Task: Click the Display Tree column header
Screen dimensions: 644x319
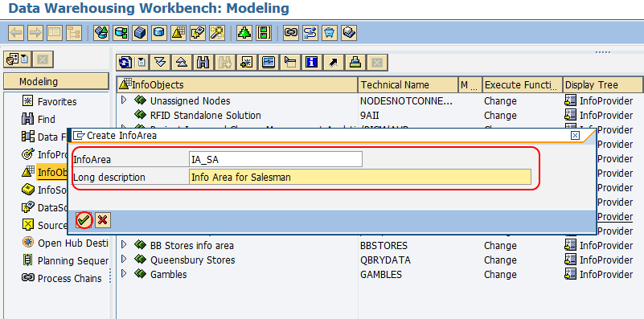Action: pyautogui.click(x=603, y=85)
